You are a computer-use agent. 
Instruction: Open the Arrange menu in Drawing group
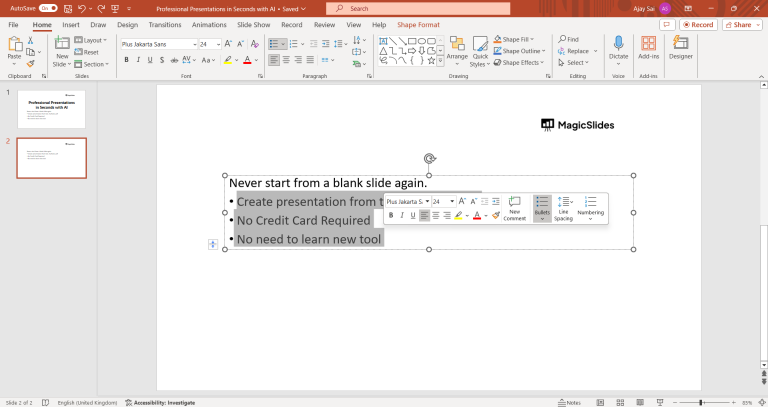(457, 50)
